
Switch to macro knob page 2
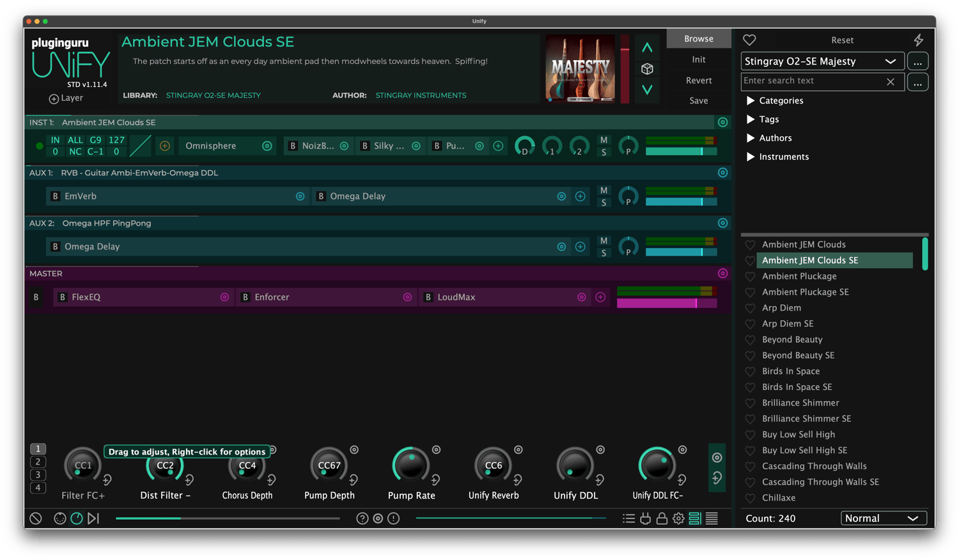(x=38, y=462)
